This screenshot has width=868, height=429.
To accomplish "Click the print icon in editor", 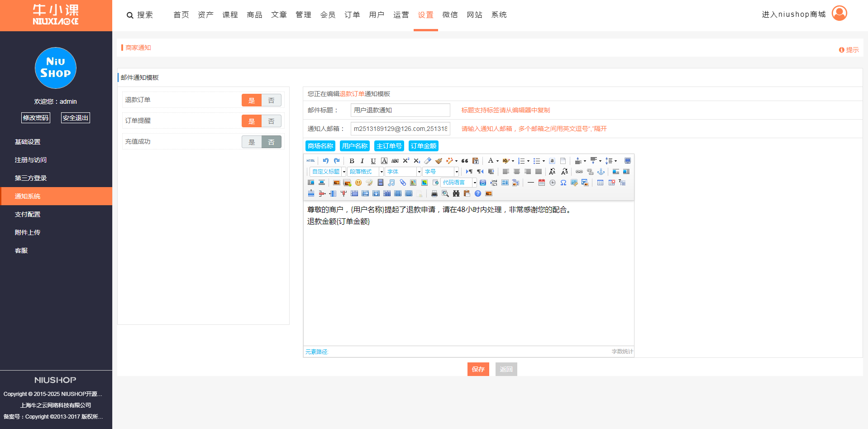I will pos(434,194).
